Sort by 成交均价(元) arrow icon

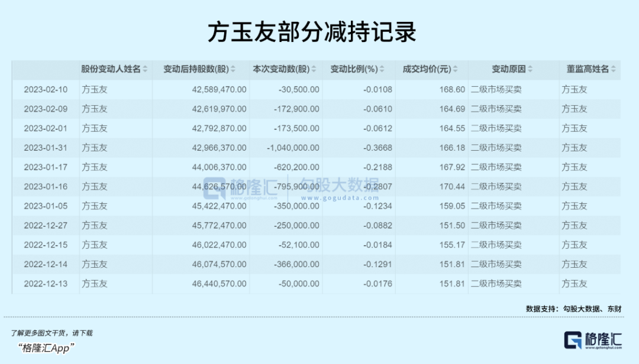[x=455, y=69]
